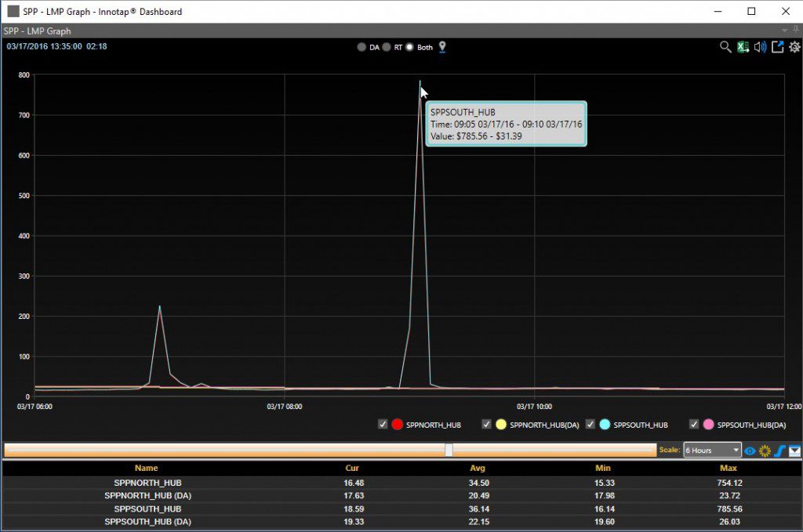Open the panel header dropdown arrow
This screenshot has width=803, height=532.
coord(784,31)
